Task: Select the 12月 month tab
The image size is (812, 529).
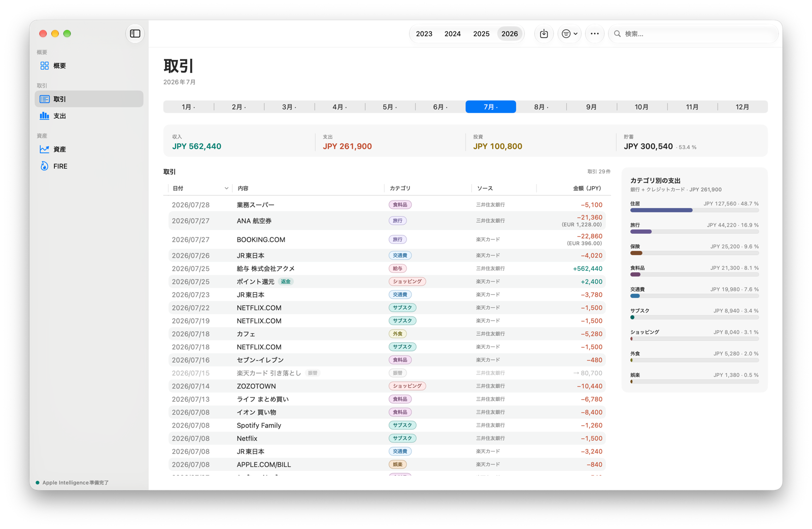Action: (x=742, y=107)
